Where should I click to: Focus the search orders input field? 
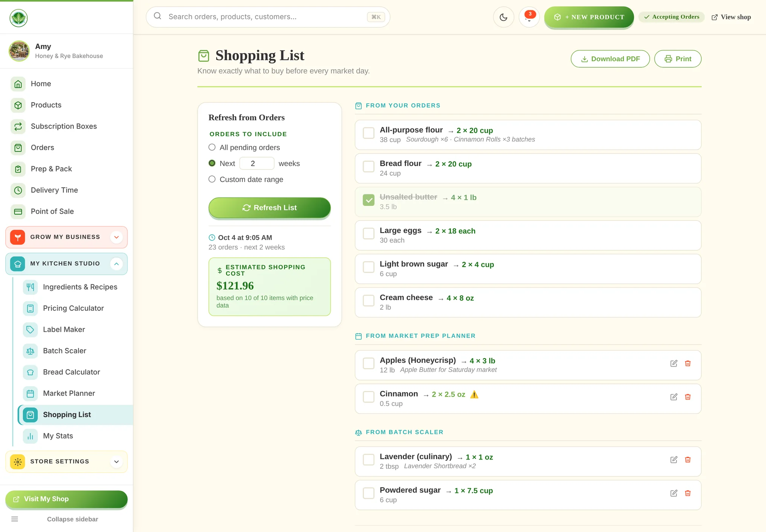pyautogui.click(x=268, y=17)
